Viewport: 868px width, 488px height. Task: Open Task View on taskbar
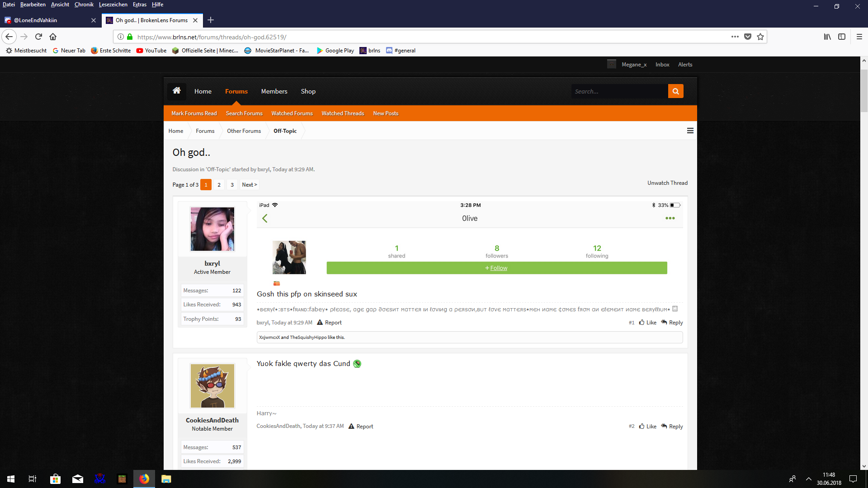click(33, 479)
